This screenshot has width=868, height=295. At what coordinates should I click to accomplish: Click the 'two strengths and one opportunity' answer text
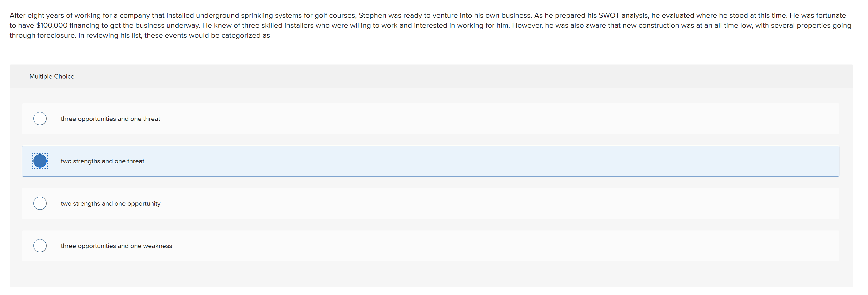(x=110, y=203)
